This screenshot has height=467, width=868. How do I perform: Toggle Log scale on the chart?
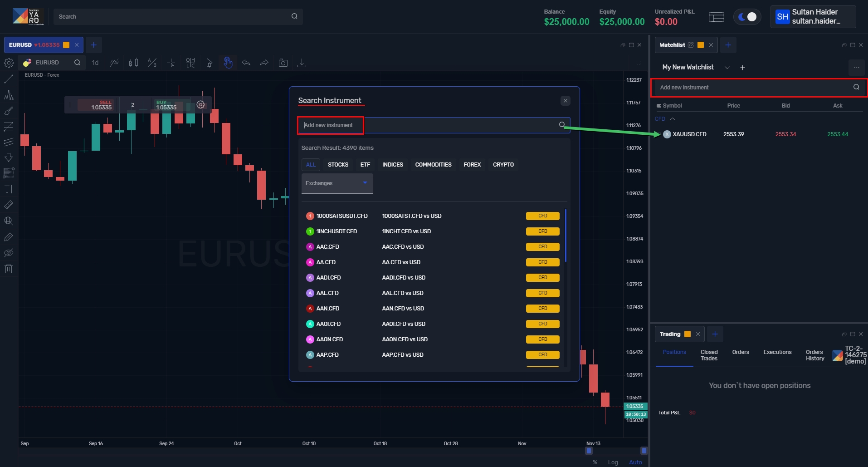click(613, 462)
